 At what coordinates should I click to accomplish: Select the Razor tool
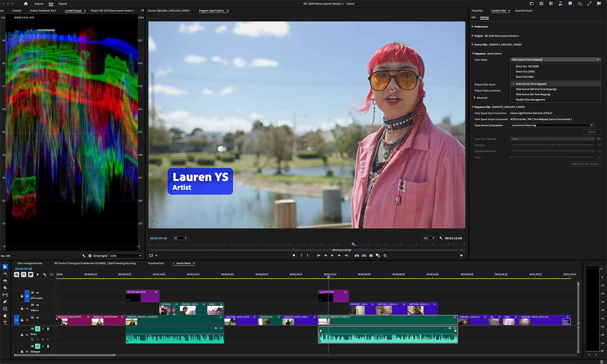5,288
